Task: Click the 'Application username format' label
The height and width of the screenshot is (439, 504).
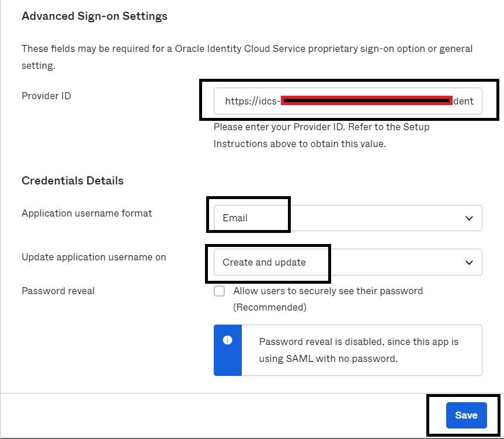Action: (x=86, y=213)
